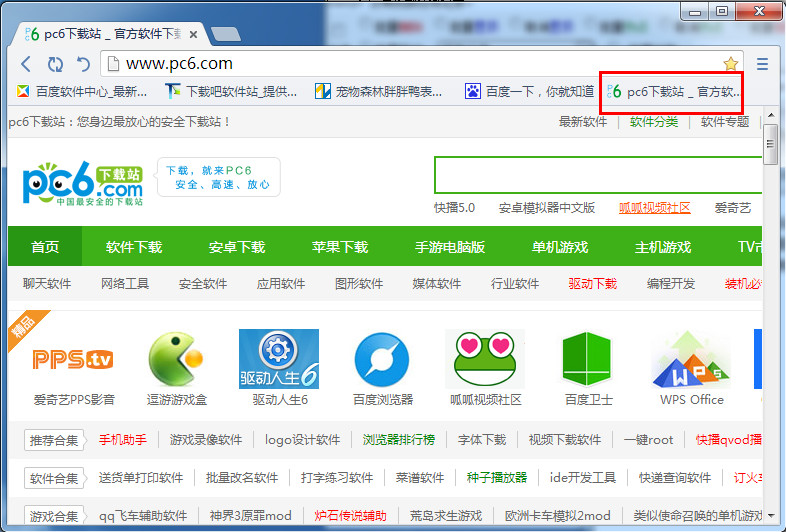Click the 逗游游戏盒 pacman icon
Image resolution: width=786 pixels, height=532 pixels.
tap(176, 359)
